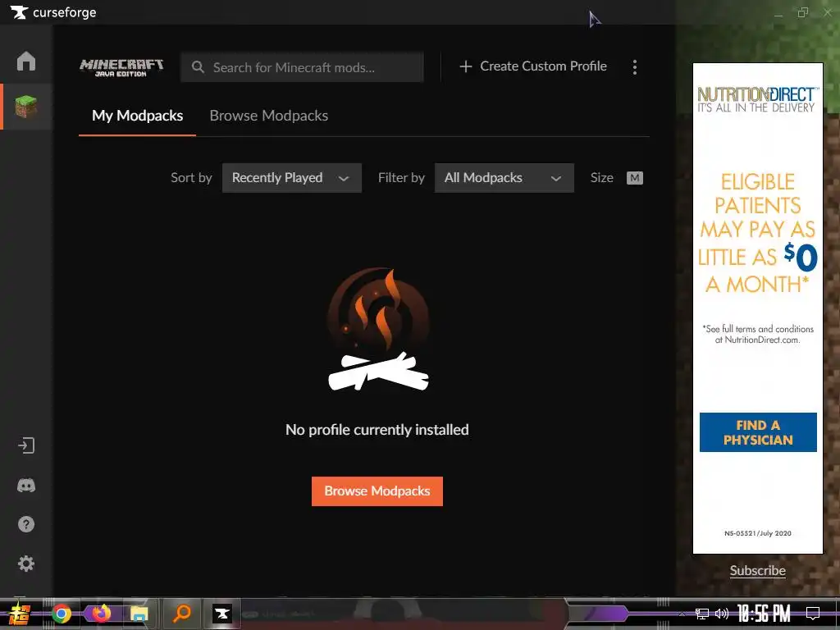Click the campfire illustration

pos(378,329)
